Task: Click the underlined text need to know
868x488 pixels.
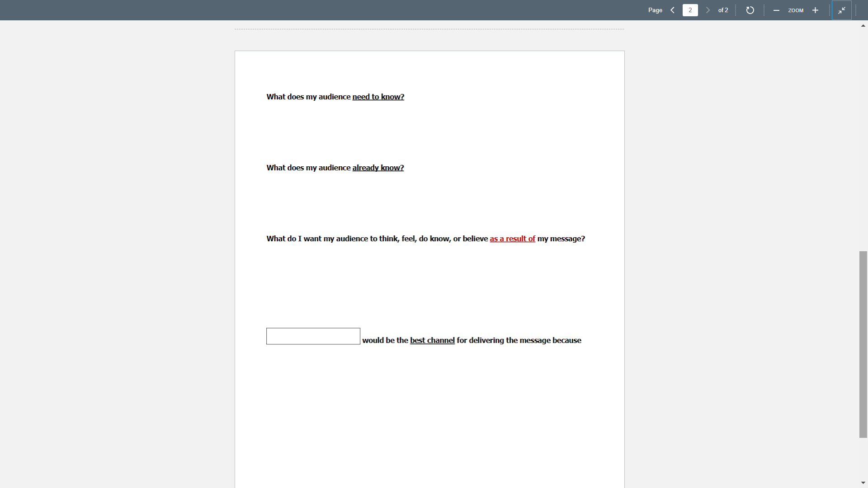Action: click(x=378, y=96)
